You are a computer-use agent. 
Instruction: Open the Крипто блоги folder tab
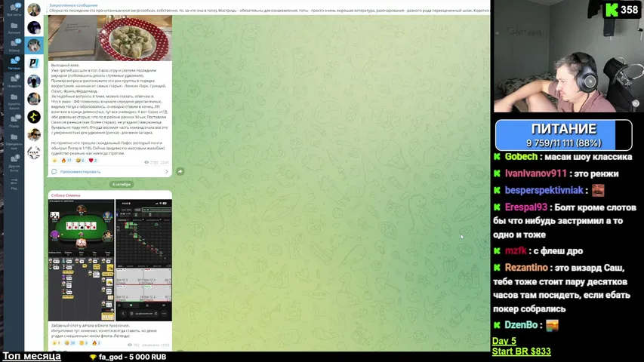pos(14,101)
